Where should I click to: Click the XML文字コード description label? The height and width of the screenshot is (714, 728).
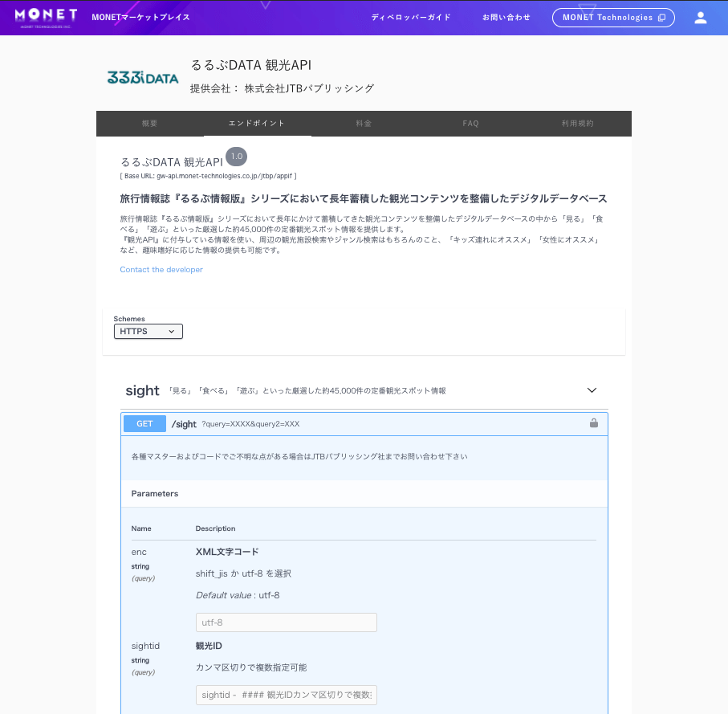tap(227, 552)
